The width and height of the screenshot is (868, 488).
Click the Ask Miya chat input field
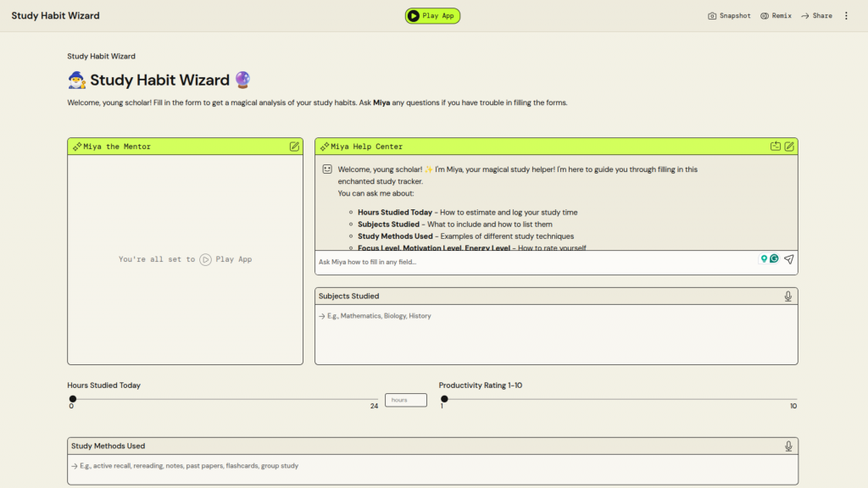pyautogui.click(x=534, y=262)
